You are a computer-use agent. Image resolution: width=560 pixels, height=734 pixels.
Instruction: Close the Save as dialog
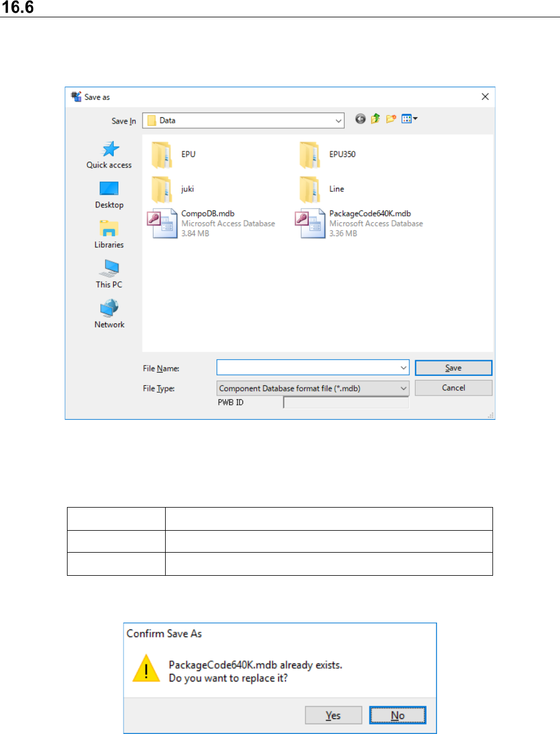[485, 96]
